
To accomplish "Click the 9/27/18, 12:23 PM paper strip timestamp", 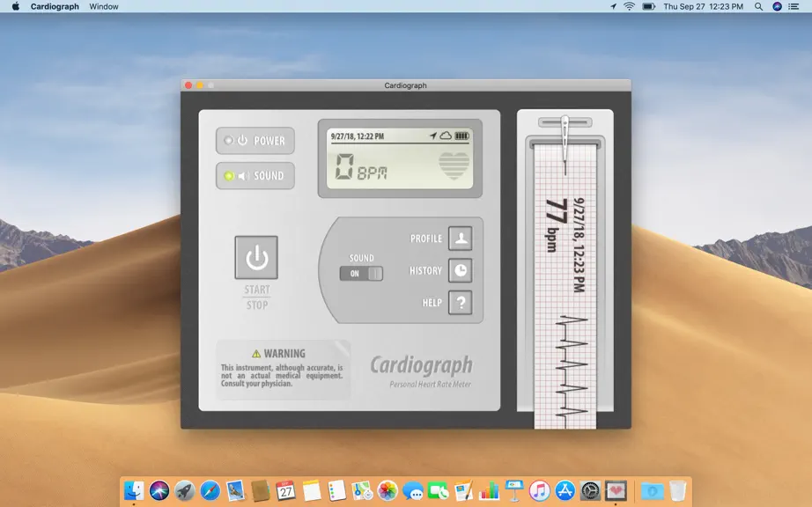I will click(x=579, y=245).
